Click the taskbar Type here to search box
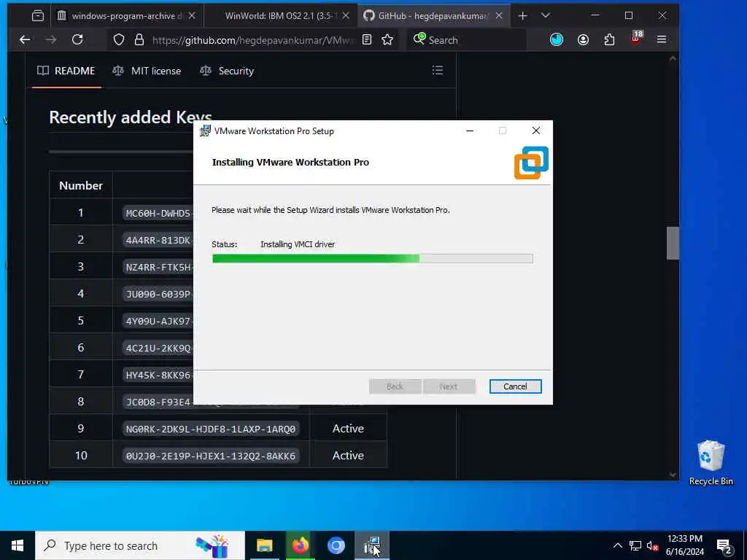Image resolution: width=747 pixels, height=560 pixels. pos(139,545)
